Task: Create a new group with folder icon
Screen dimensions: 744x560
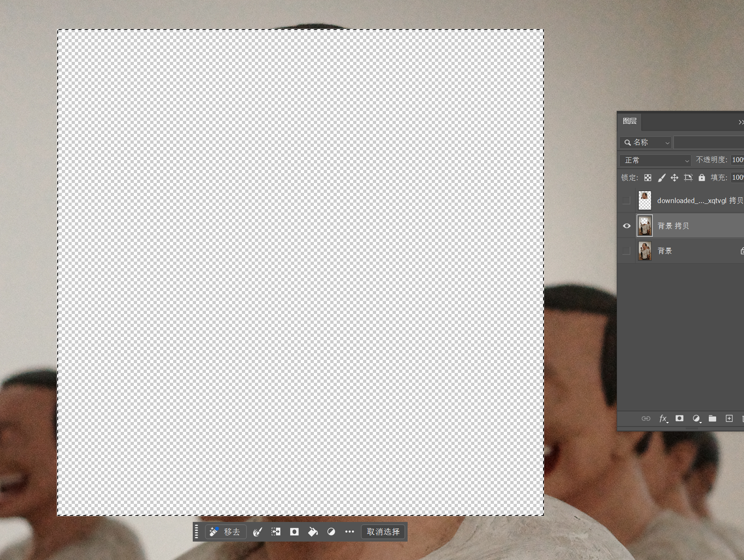Action: click(x=712, y=418)
